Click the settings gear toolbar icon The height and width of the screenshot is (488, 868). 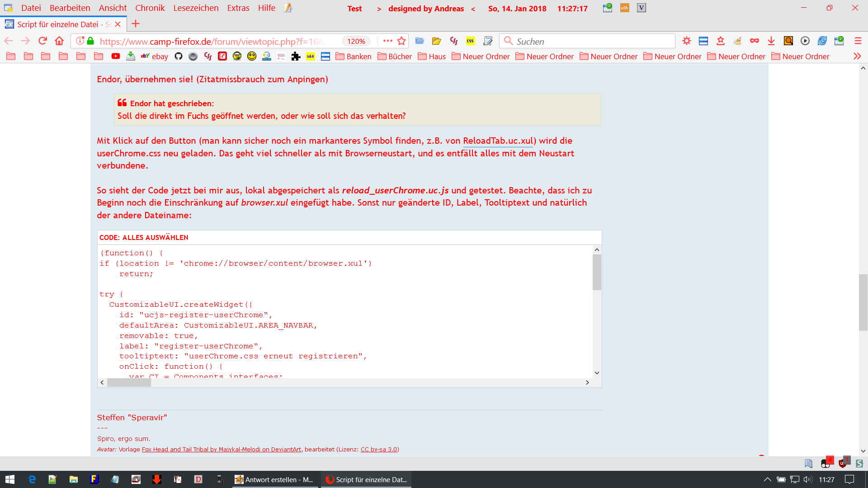pyautogui.click(x=687, y=41)
